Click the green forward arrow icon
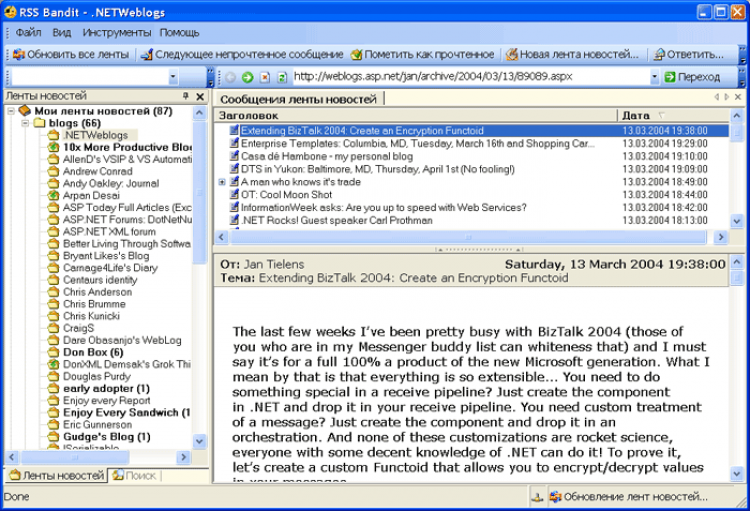 (x=248, y=77)
